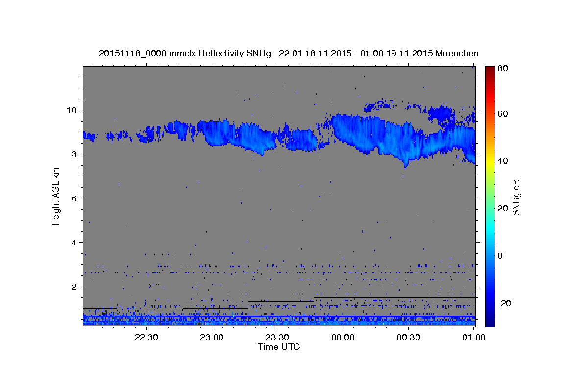Click the colorbar value 60
Viewport: 588px width, 392px height.
click(504, 114)
